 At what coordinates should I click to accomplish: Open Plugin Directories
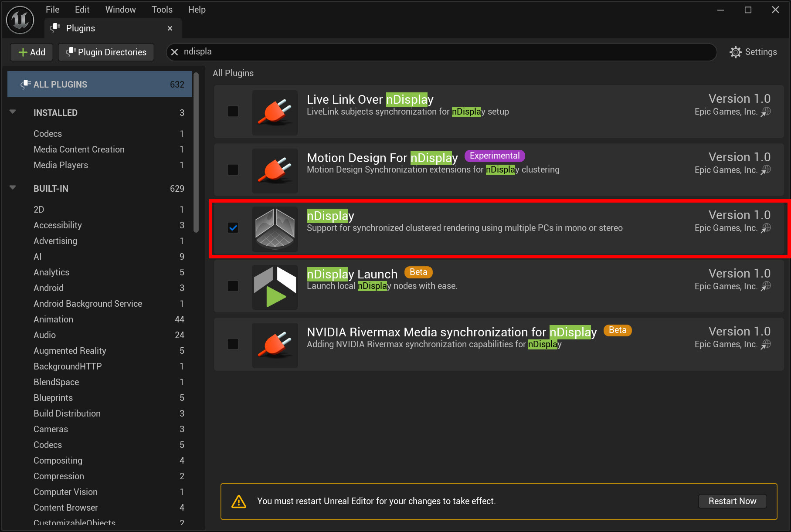pyautogui.click(x=106, y=52)
